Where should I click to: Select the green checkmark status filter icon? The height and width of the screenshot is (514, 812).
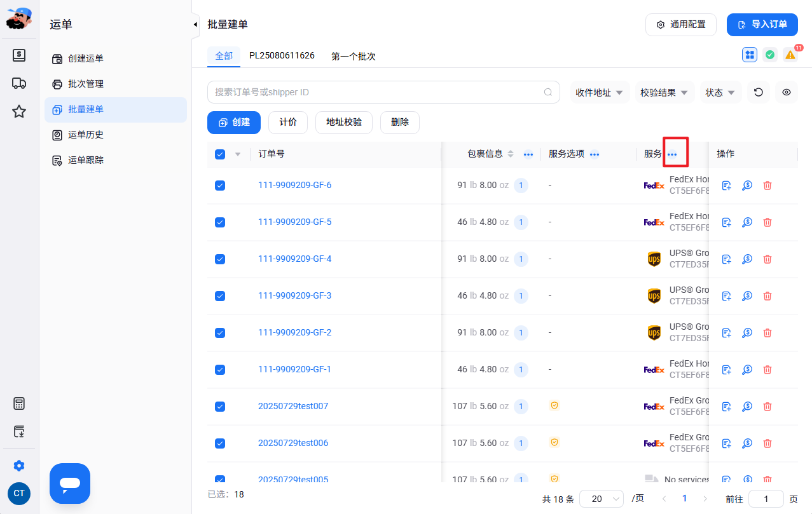coord(770,55)
